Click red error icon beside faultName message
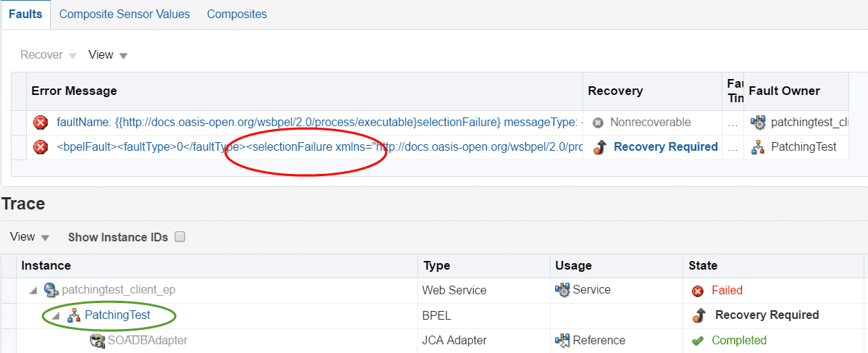The height and width of the screenshot is (353, 868). point(41,122)
